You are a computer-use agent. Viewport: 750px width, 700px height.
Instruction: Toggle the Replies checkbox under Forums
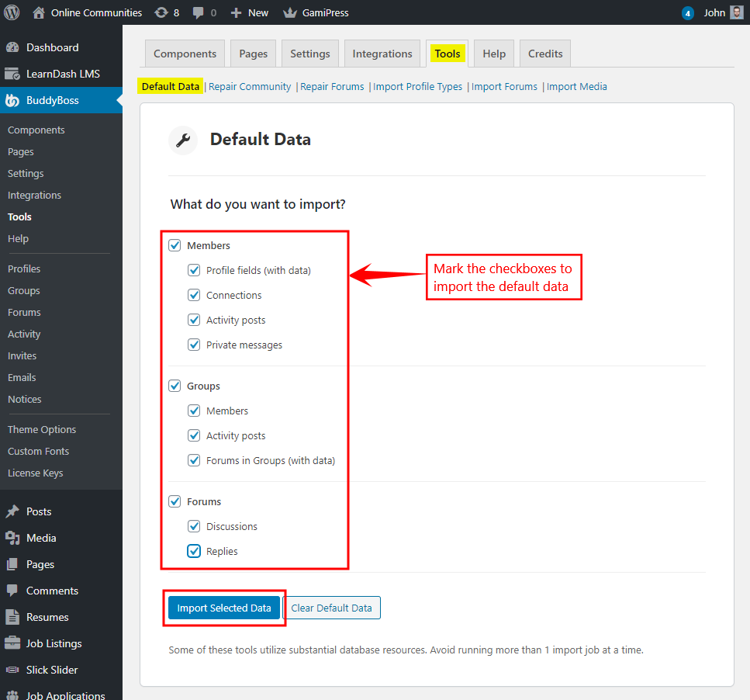194,551
